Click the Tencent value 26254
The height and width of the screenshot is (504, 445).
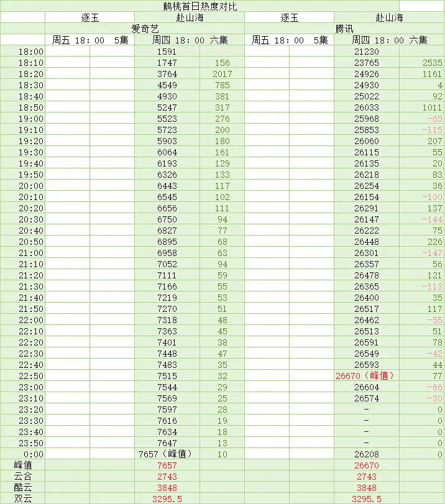point(367,186)
